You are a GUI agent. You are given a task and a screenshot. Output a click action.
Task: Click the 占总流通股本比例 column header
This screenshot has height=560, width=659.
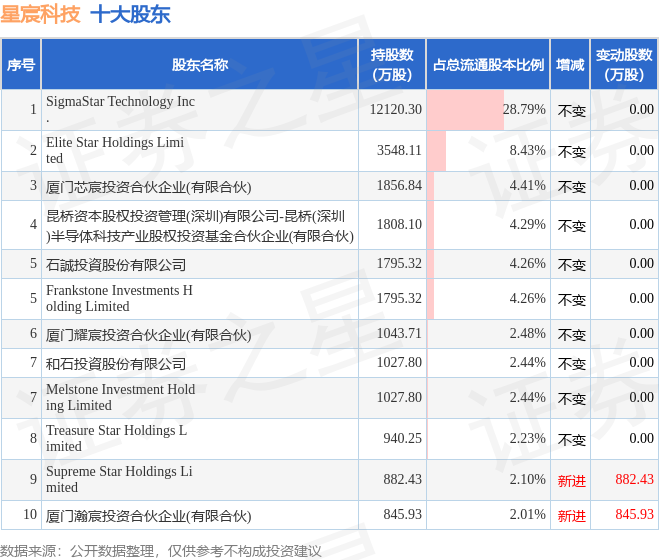click(488, 64)
